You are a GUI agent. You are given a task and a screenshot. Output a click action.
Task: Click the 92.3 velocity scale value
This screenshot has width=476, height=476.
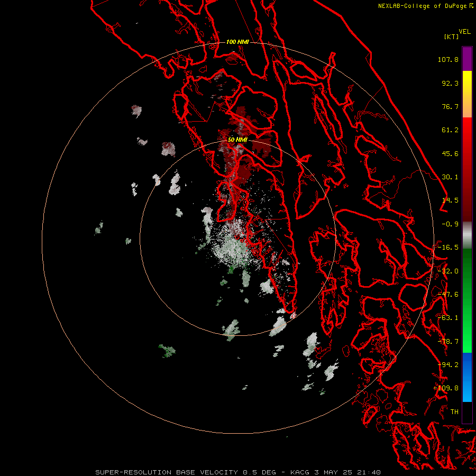pos(450,83)
